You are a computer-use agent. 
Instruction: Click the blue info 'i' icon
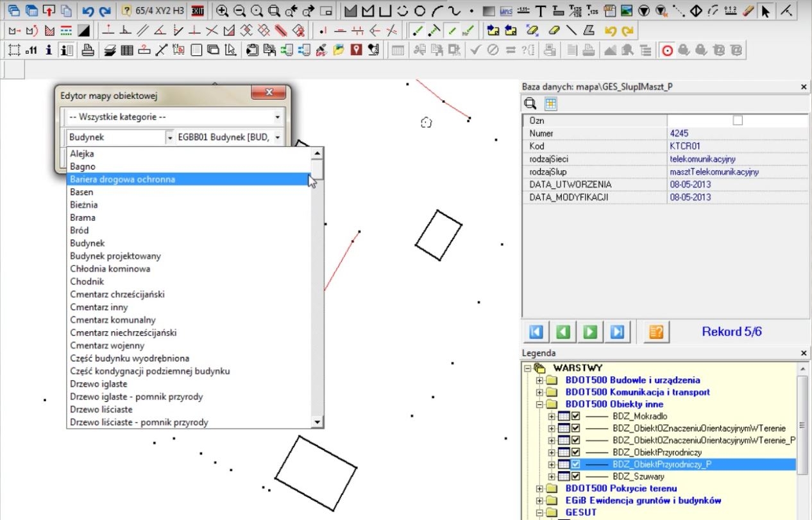pos(49,51)
